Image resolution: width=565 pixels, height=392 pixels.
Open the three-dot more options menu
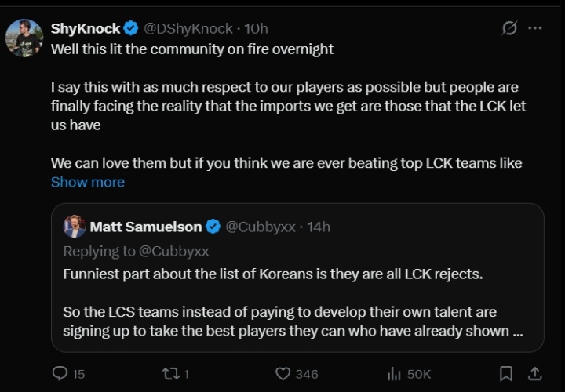pos(535,28)
